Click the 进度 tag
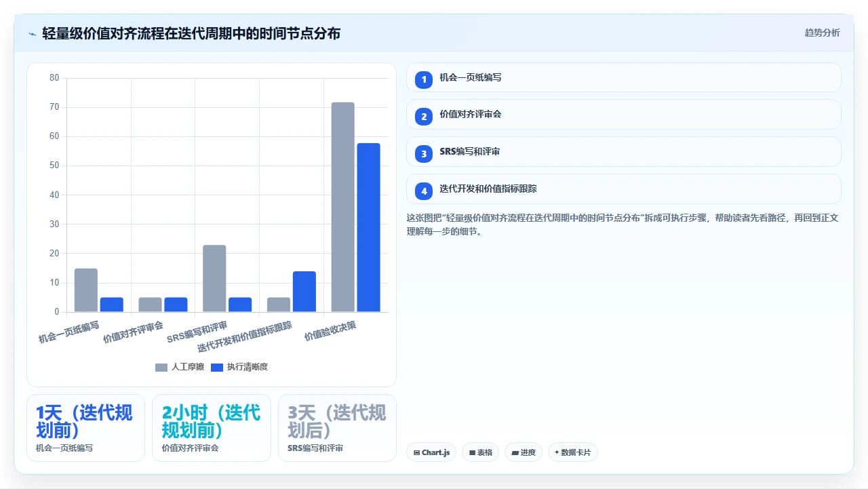Image resolution: width=868 pixels, height=489 pixels. (x=523, y=452)
